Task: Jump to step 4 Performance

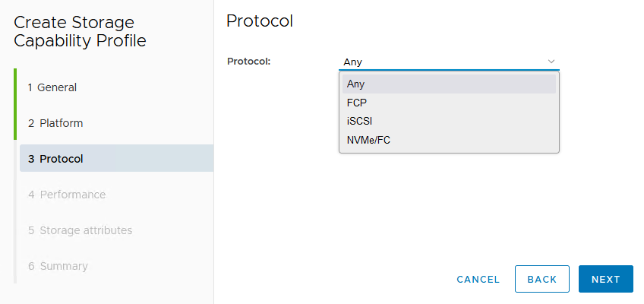Action: click(67, 195)
